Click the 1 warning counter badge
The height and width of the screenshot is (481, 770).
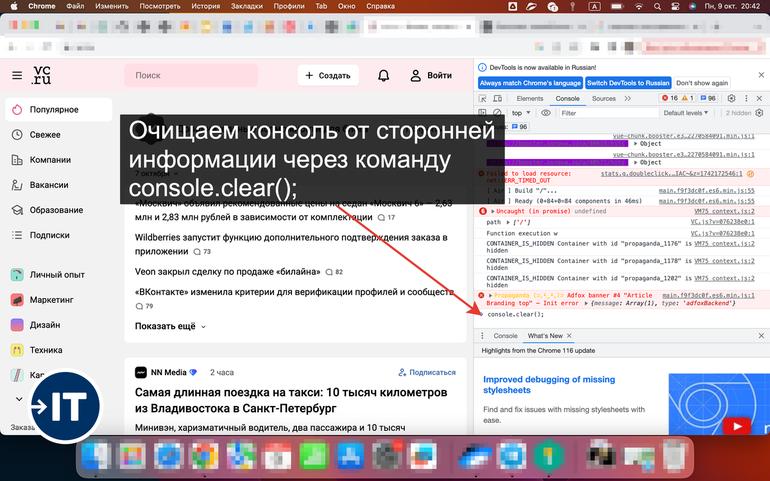(x=688, y=98)
